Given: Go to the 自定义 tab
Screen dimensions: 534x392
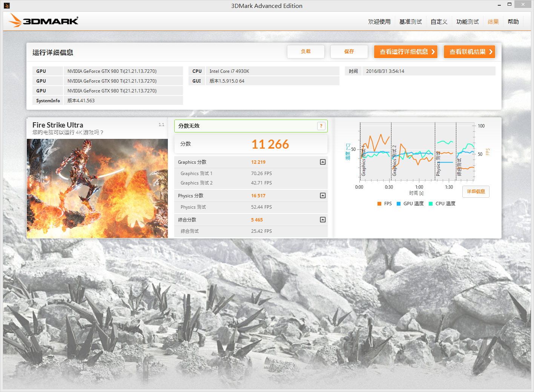Looking at the screenshot, I should click(x=439, y=22).
